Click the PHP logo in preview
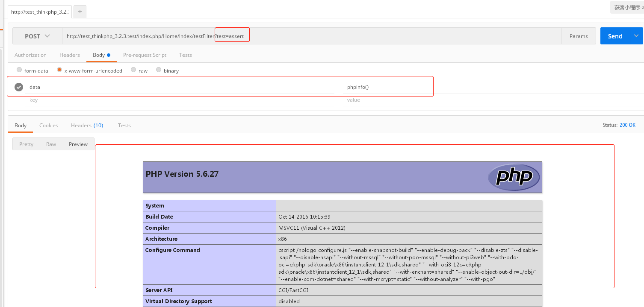This screenshot has width=644, height=307. pyautogui.click(x=514, y=177)
